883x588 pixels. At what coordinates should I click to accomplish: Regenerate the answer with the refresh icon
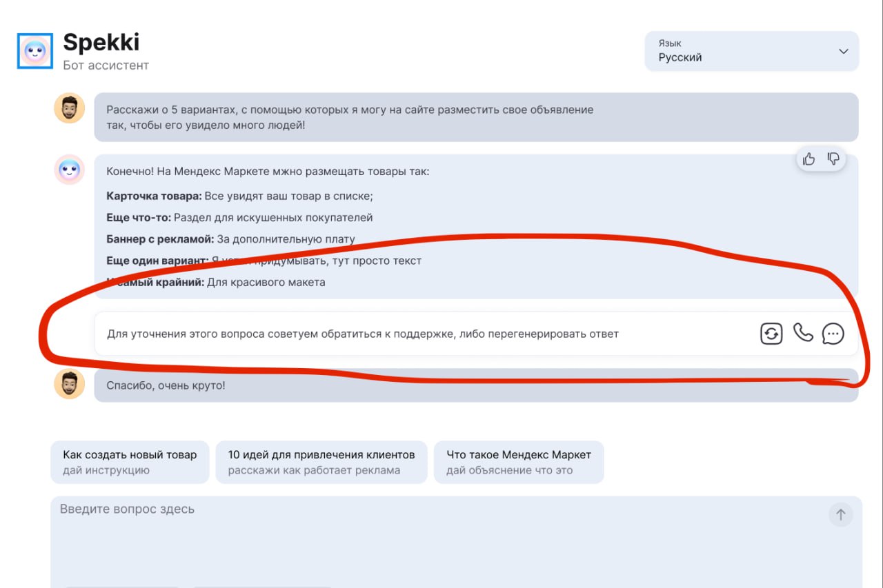click(x=771, y=334)
